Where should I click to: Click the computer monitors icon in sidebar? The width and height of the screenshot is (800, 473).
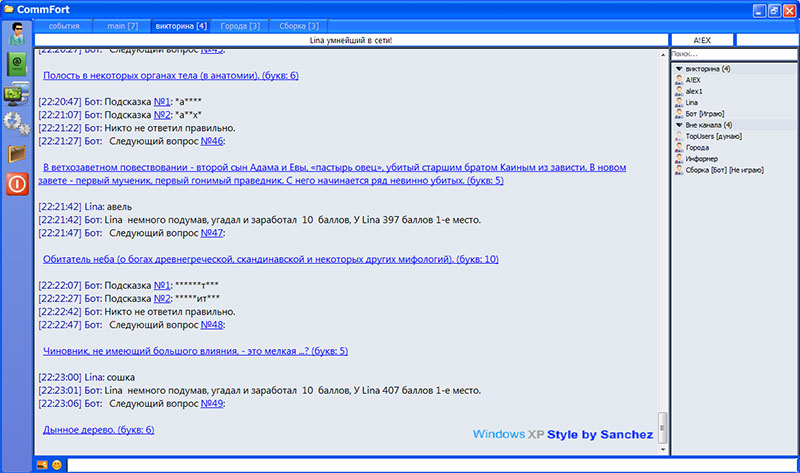[x=17, y=94]
